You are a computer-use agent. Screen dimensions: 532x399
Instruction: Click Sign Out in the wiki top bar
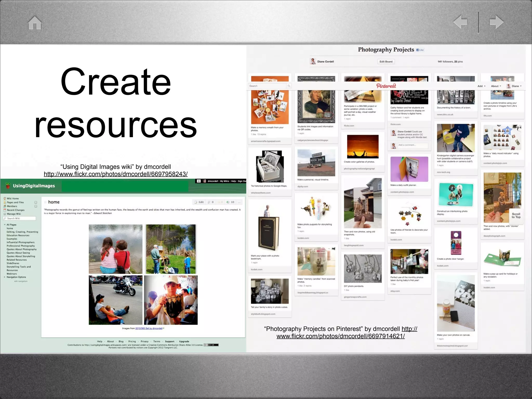tap(242, 181)
